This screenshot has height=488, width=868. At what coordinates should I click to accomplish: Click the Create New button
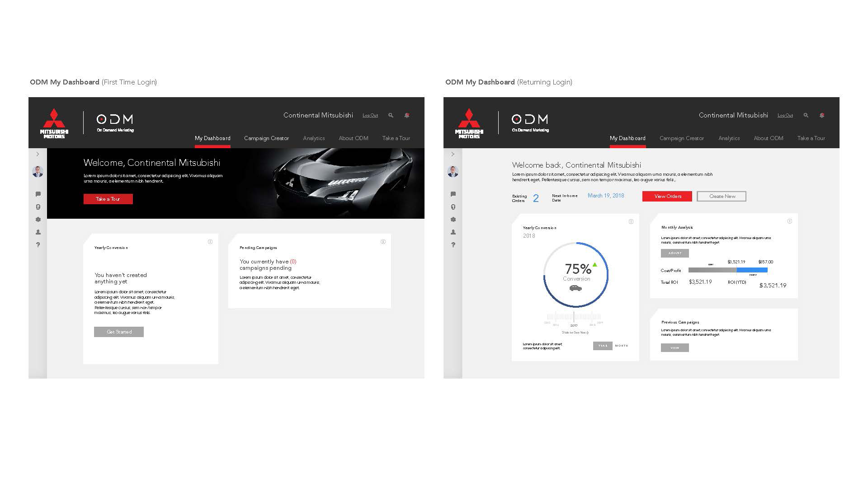click(722, 196)
